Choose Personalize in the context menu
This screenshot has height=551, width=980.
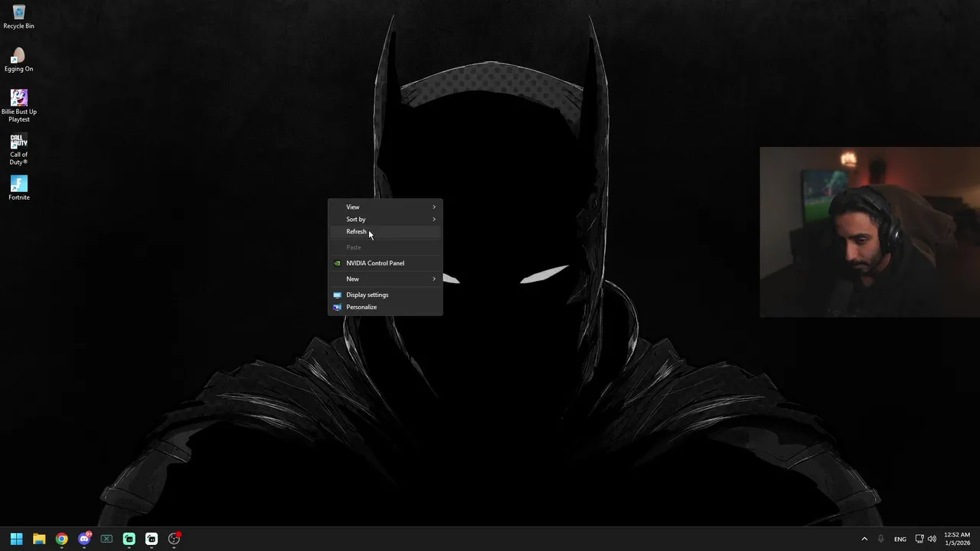(385, 307)
